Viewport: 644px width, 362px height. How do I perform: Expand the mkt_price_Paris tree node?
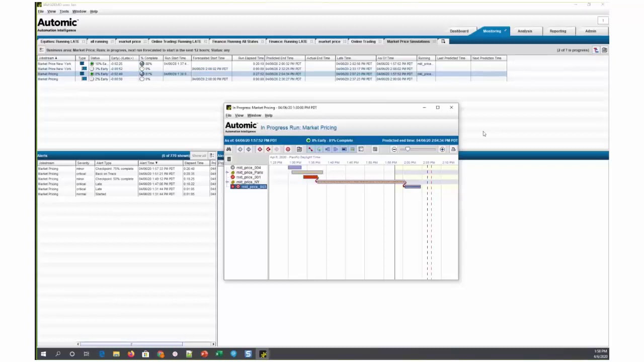227,172
